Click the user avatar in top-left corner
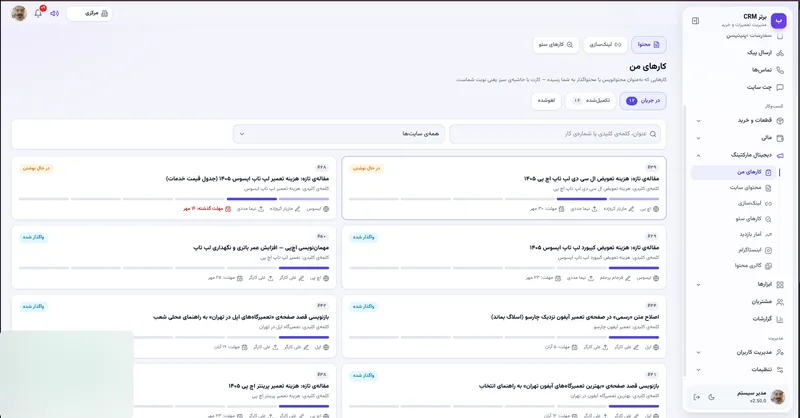The image size is (800, 418). click(x=19, y=13)
